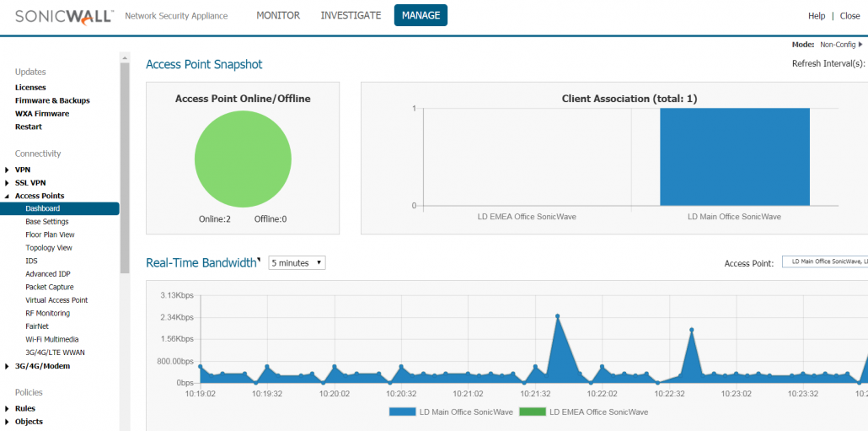868x431 pixels.
Task: Open the Access Point selector dropdown
Action: pyautogui.click(x=824, y=261)
